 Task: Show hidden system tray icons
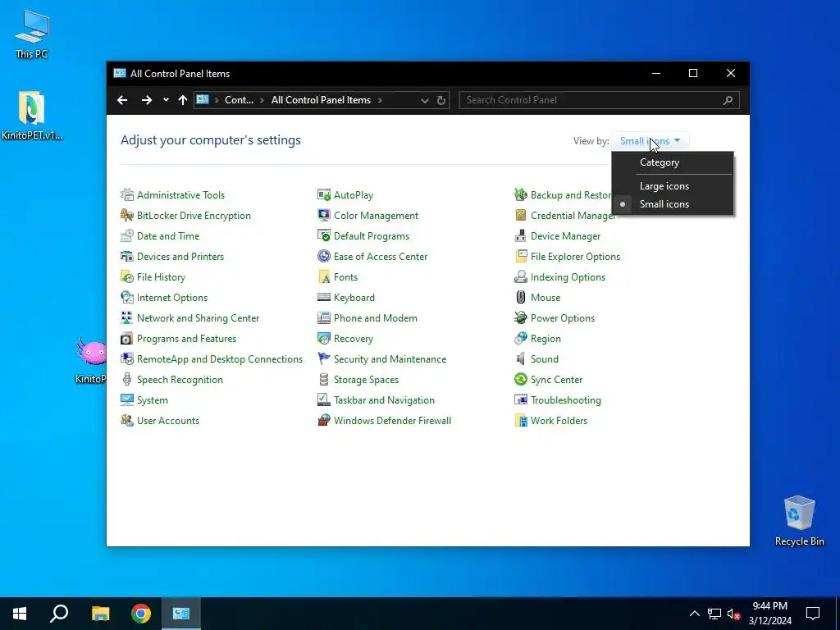(x=694, y=614)
